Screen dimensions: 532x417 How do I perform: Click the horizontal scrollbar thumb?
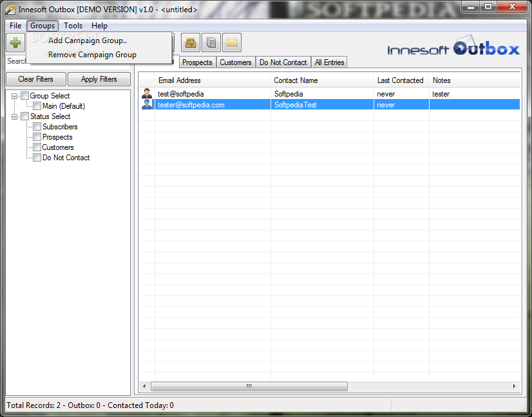(249, 386)
